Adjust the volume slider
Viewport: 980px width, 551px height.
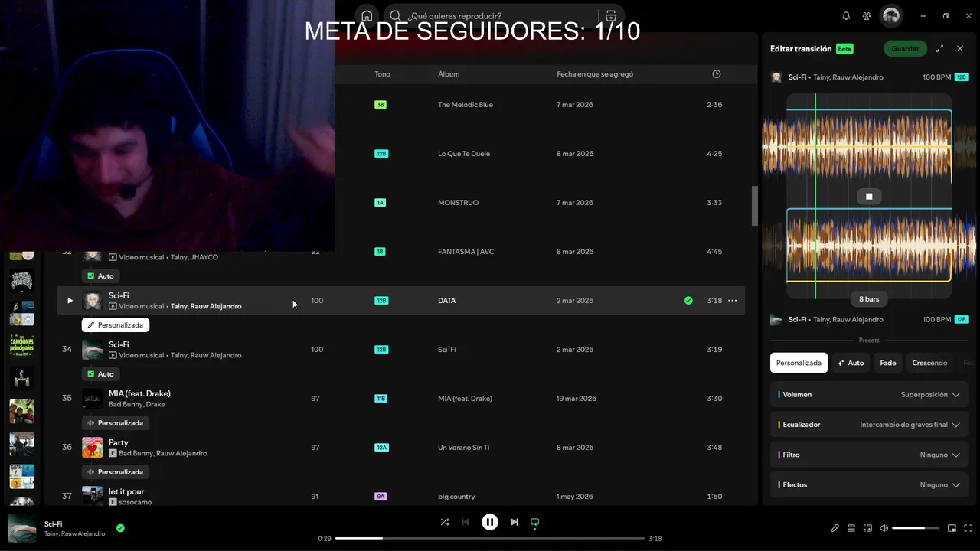point(916,528)
